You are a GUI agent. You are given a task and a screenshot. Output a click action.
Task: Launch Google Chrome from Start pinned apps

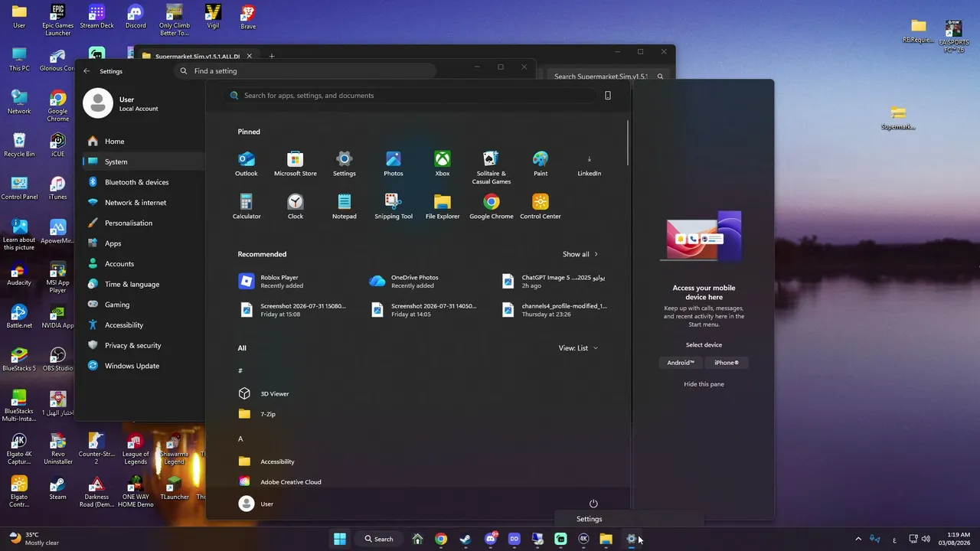491,207
